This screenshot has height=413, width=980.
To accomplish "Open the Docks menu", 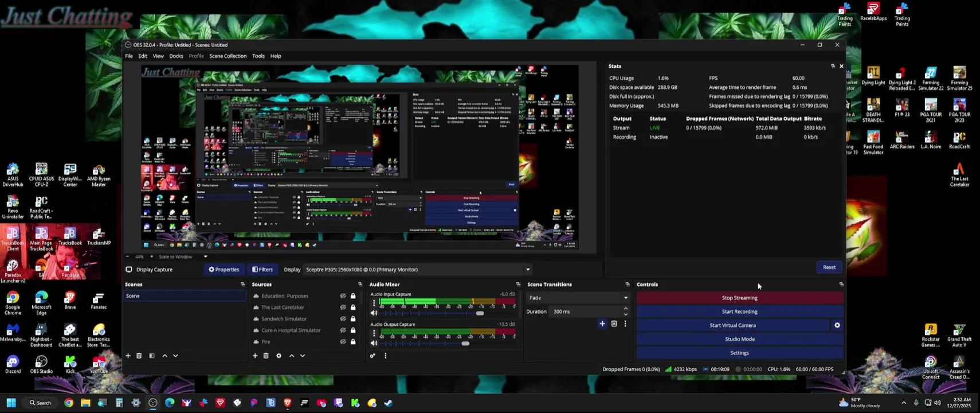I will pos(176,56).
